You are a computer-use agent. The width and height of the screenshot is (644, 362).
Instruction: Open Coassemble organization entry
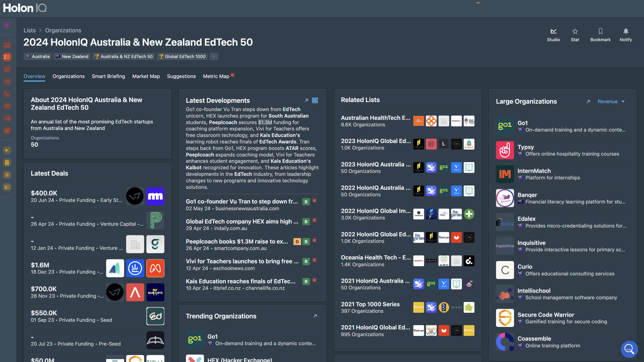click(563, 342)
